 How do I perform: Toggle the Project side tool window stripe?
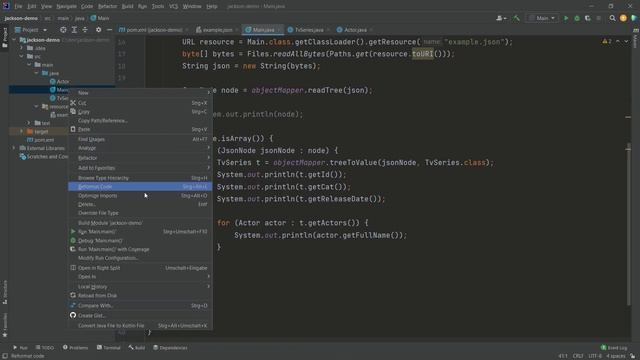coord(4,37)
